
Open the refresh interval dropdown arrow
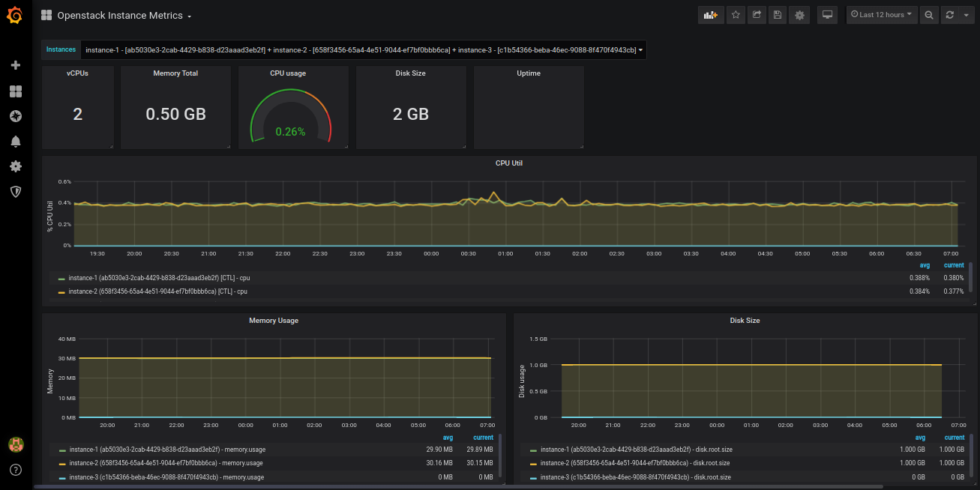click(x=966, y=15)
